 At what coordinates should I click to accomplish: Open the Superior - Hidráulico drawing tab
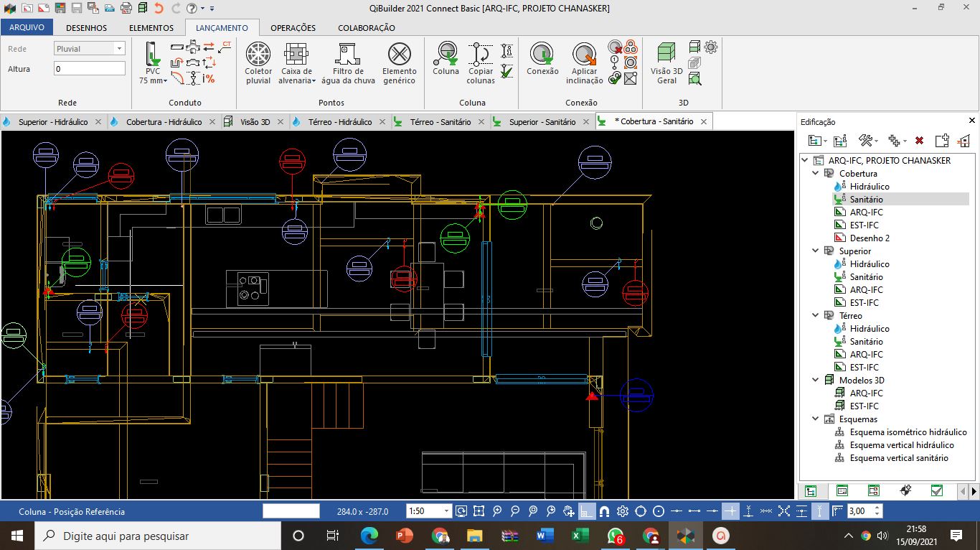click(x=53, y=122)
